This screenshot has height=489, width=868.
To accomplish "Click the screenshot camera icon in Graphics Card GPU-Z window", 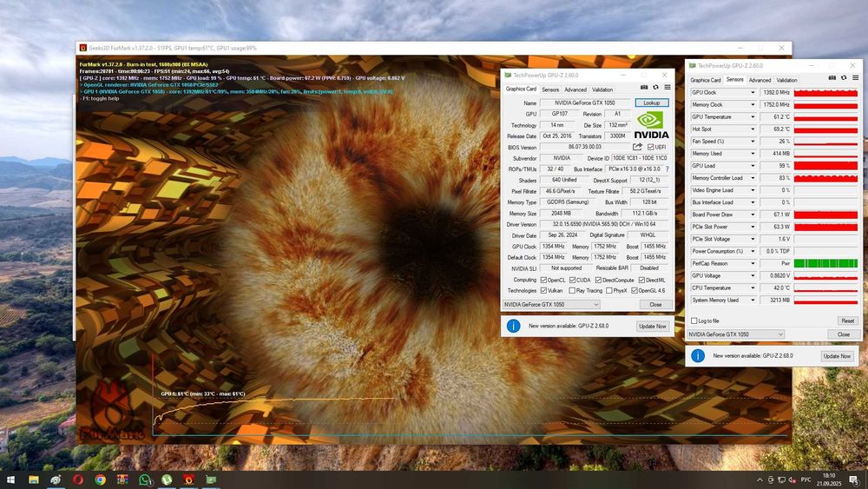I will [x=644, y=88].
